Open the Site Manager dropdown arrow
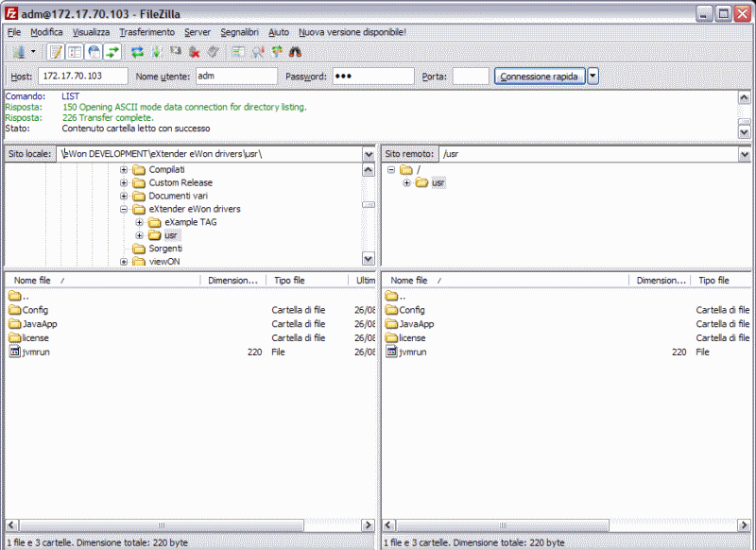Screen dimensions: 756x550 (x=33, y=51)
